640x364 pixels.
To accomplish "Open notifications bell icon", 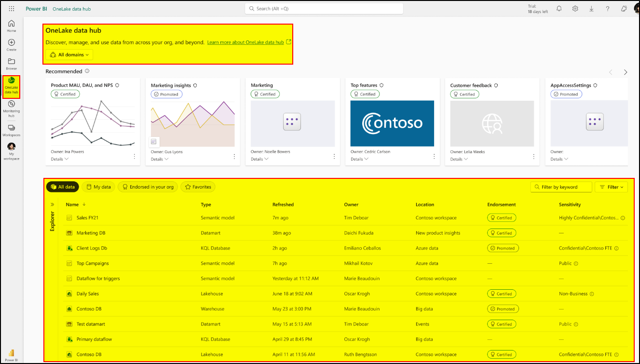I will [559, 9].
